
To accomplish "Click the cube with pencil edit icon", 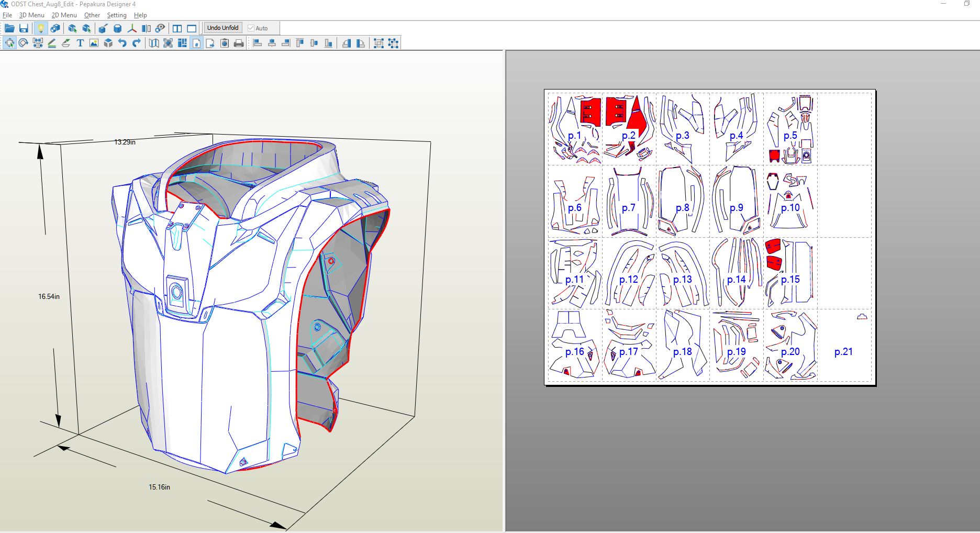I will pyautogui.click(x=103, y=28).
